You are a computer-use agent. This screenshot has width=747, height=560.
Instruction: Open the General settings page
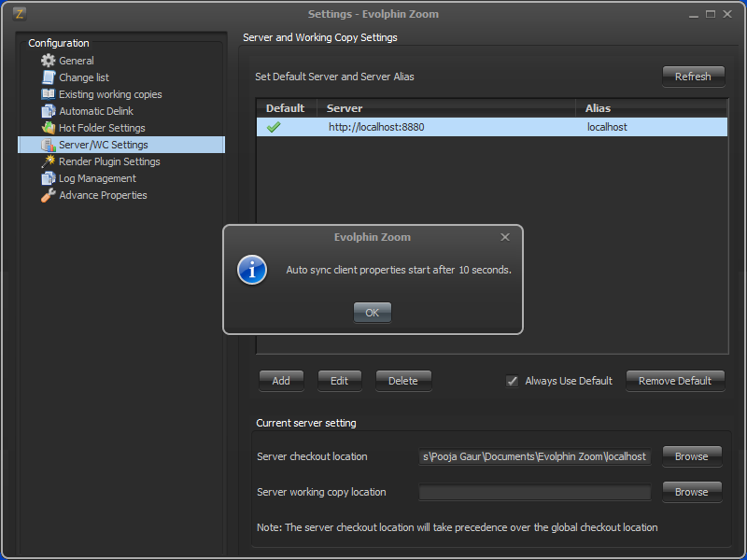[77, 61]
